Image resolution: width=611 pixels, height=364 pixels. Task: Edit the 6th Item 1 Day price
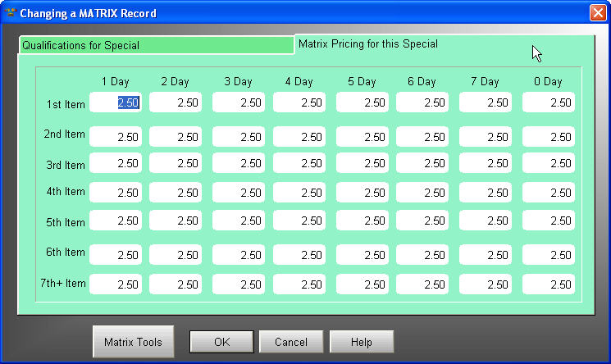(x=116, y=255)
